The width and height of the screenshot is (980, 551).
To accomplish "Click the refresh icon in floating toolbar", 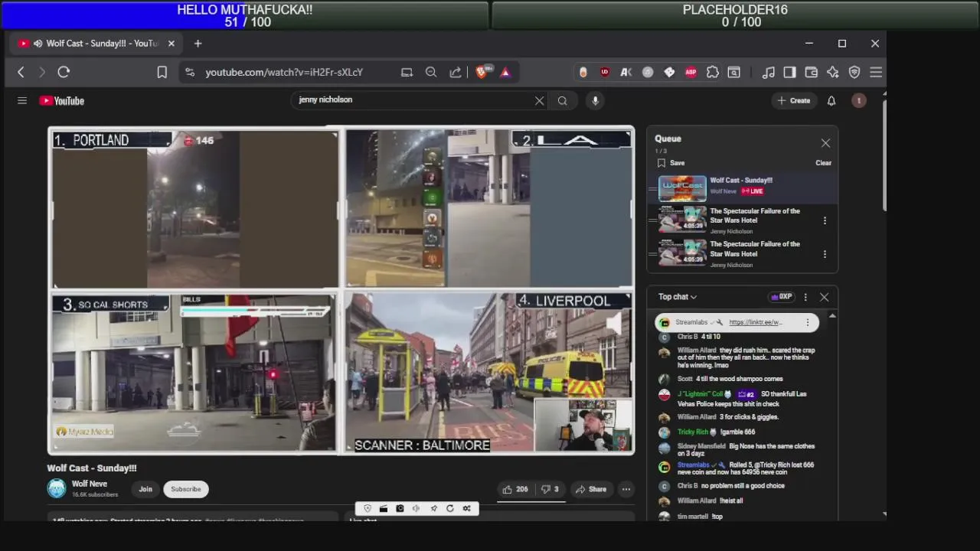I will 450,509.
